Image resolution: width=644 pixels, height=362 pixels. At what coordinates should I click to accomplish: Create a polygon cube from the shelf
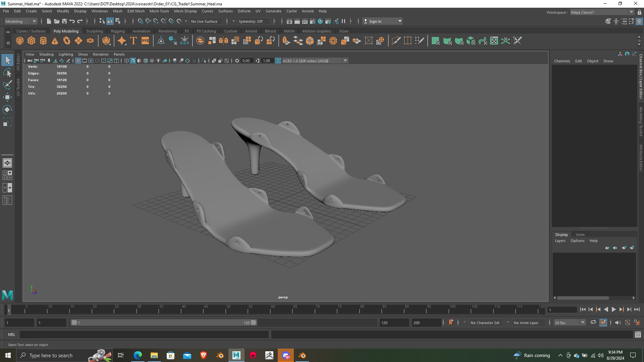pyautogui.click(x=32, y=41)
